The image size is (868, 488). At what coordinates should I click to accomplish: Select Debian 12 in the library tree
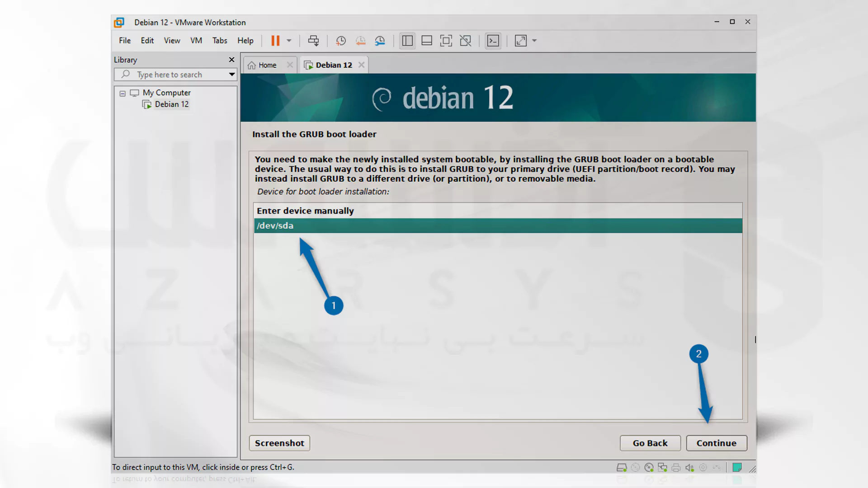(x=172, y=104)
